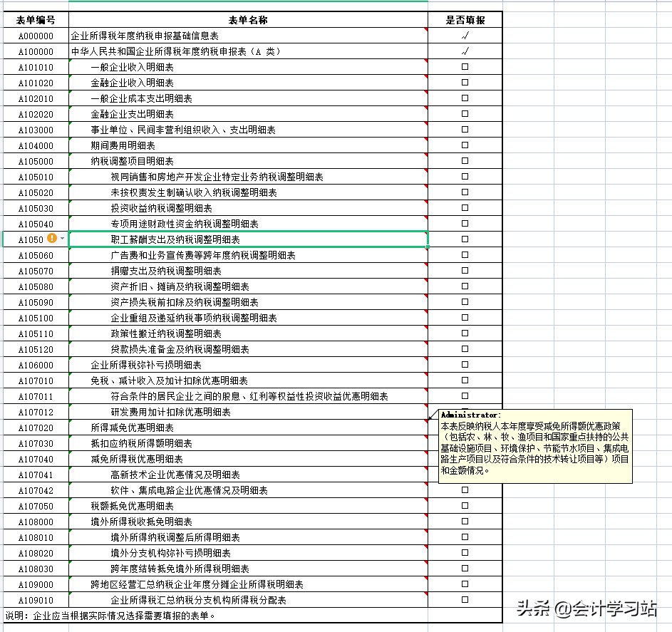Image resolution: width=672 pixels, height=632 pixels.
Task: Check the filing box for A108000 境外所得税收抵免明细表
Action: point(465,522)
